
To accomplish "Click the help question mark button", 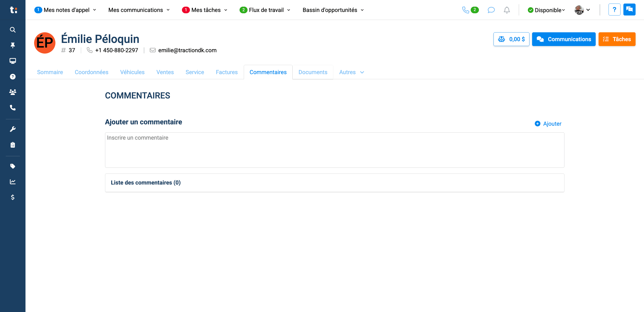I will click(614, 10).
